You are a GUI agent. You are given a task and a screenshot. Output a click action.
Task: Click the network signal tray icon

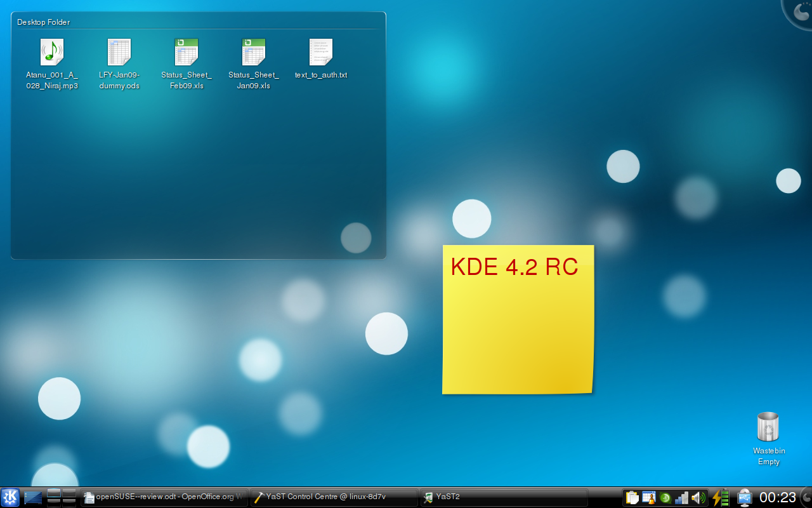click(681, 498)
